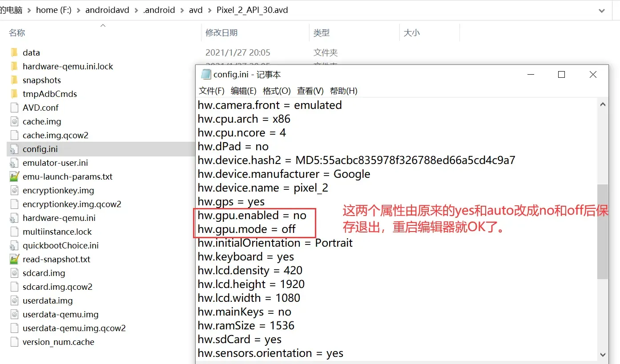Navigate to home (F:) in the breadcrumb path

pyautogui.click(x=54, y=10)
